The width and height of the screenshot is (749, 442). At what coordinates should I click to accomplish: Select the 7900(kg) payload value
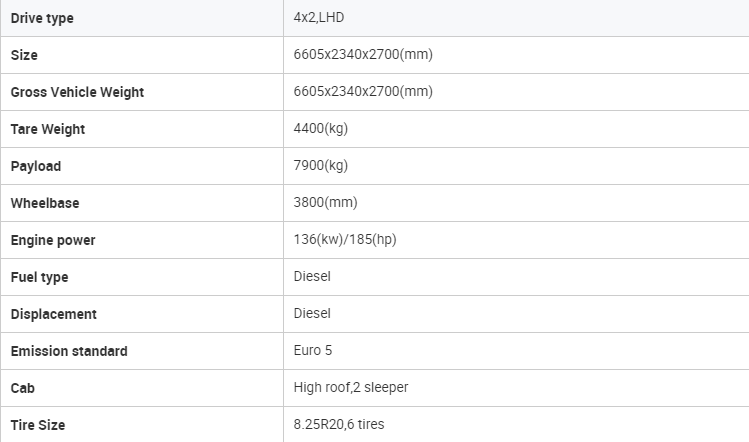point(321,165)
